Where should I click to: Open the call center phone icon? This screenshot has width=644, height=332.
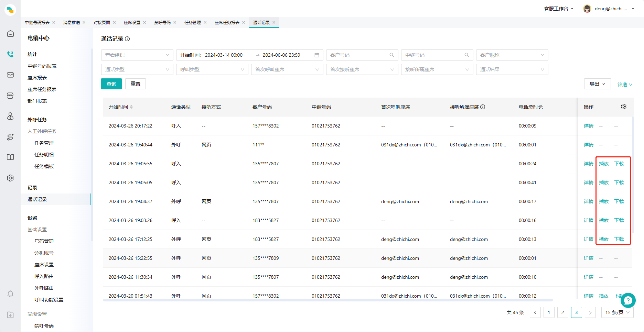10,54
